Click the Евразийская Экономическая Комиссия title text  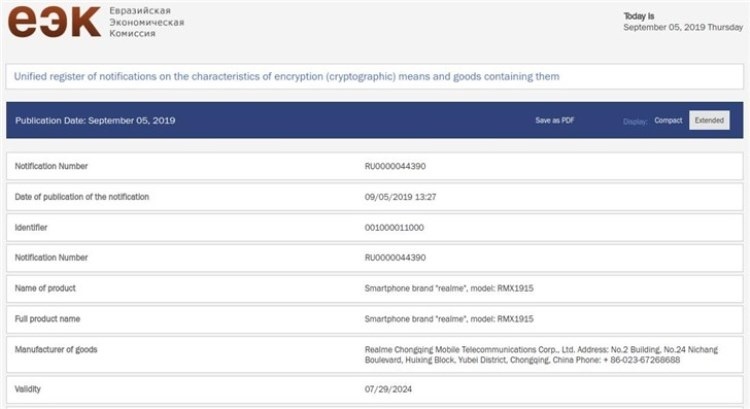tap(147, 21)
